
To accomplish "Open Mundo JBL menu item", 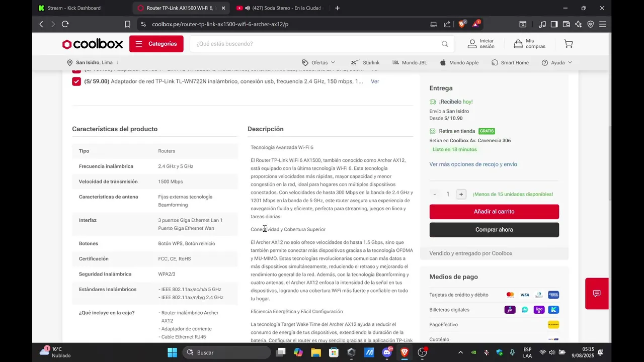I will click(409, 63).
